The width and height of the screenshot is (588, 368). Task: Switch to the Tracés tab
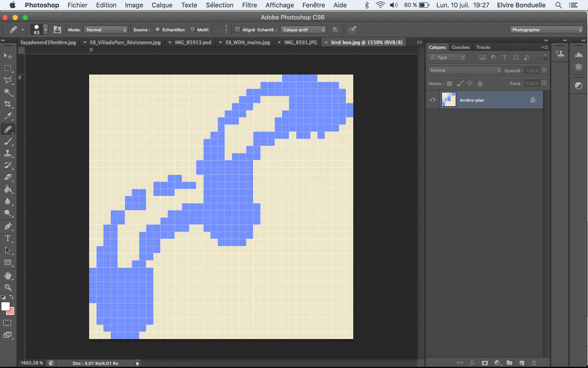tap(483, 47)
